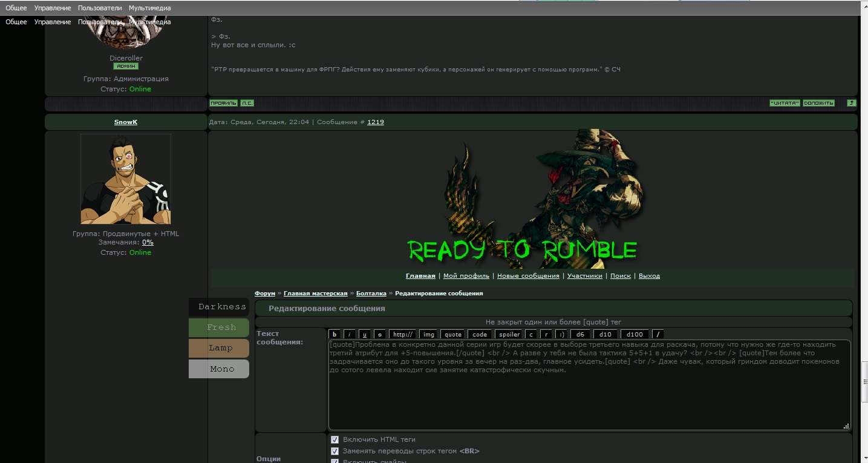This screenshot has height=463, width=868.
Task: Apply italic with the i tag button
Action: coord(350,334)
